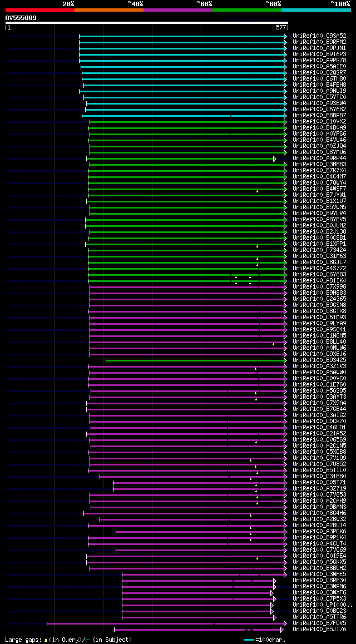Choose the UniRef100_C1N8M5 sequence label
This screenshot has height=644, width=356.
click(319, 335)
